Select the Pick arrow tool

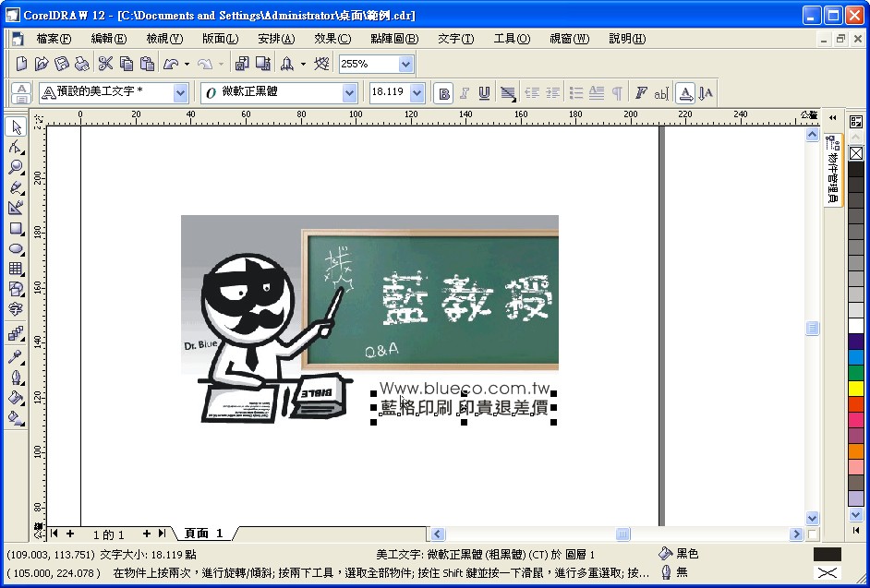click(16, 127)
